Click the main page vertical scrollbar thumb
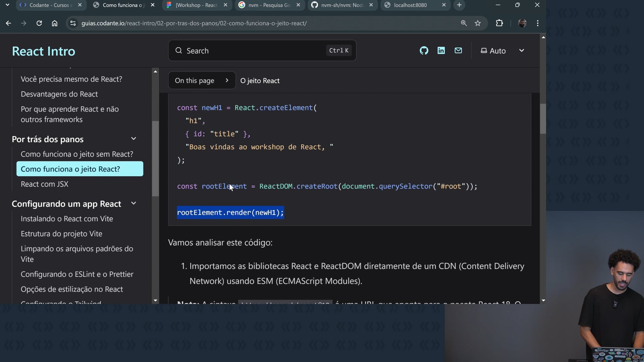 543,119
